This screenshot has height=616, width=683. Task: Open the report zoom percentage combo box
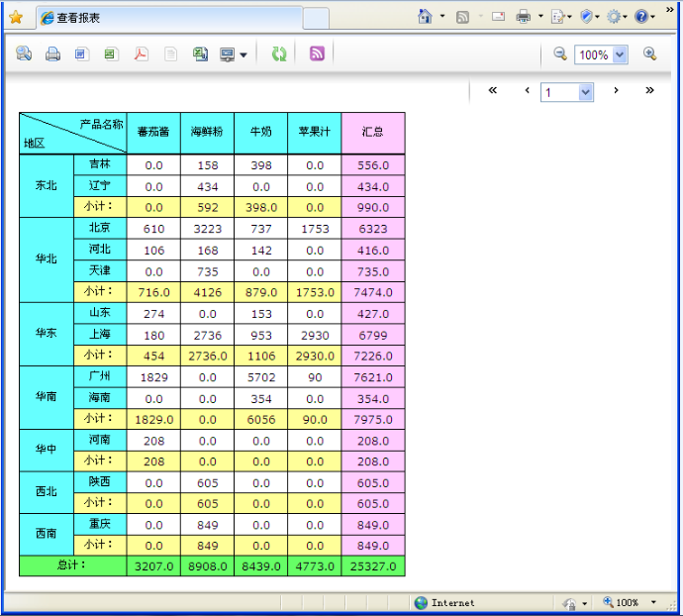pos(601,54)
